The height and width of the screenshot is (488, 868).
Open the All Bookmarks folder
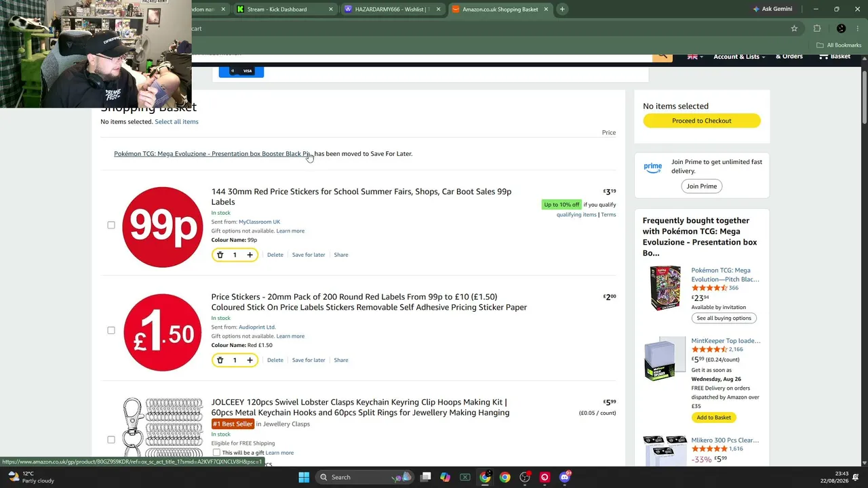838,45
